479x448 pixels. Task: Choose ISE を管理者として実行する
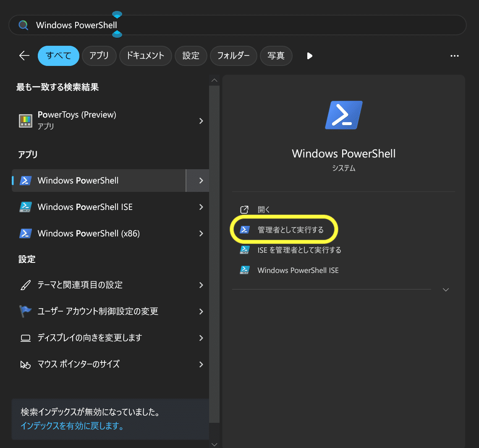pos(299,250)
